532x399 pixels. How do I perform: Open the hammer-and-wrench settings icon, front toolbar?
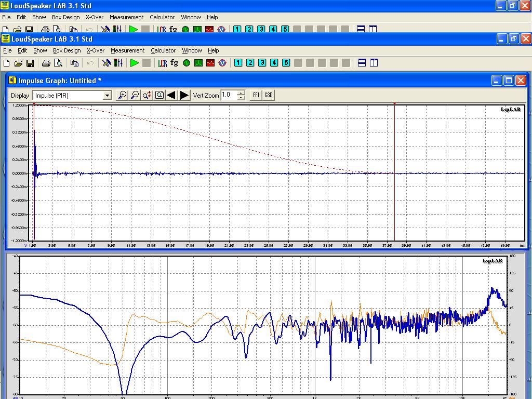pyautogui.click(x=106, y=63)
